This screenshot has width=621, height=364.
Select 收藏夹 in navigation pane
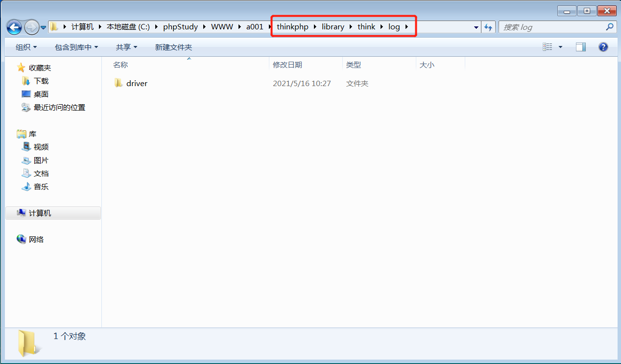coord(40,68)
